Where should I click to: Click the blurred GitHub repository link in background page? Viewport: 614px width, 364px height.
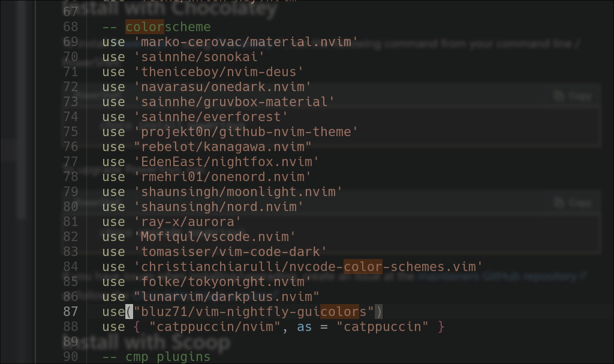[x=501, y=276]
